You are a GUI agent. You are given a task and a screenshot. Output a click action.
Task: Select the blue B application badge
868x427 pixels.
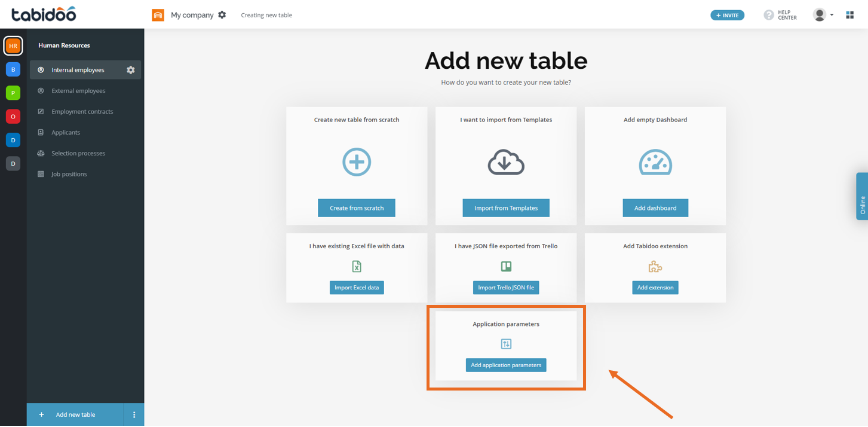coord(13,69)
